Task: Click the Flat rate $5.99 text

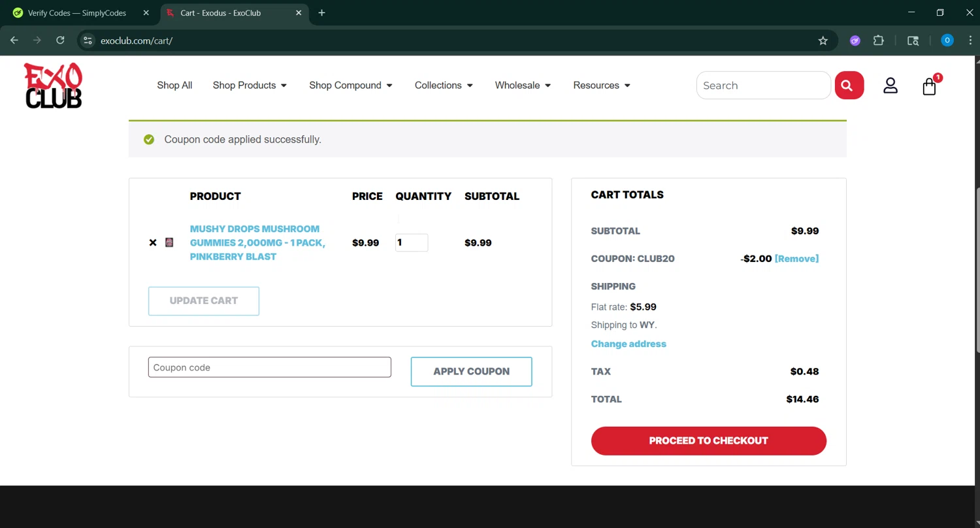Action: (x=624, y=306)
